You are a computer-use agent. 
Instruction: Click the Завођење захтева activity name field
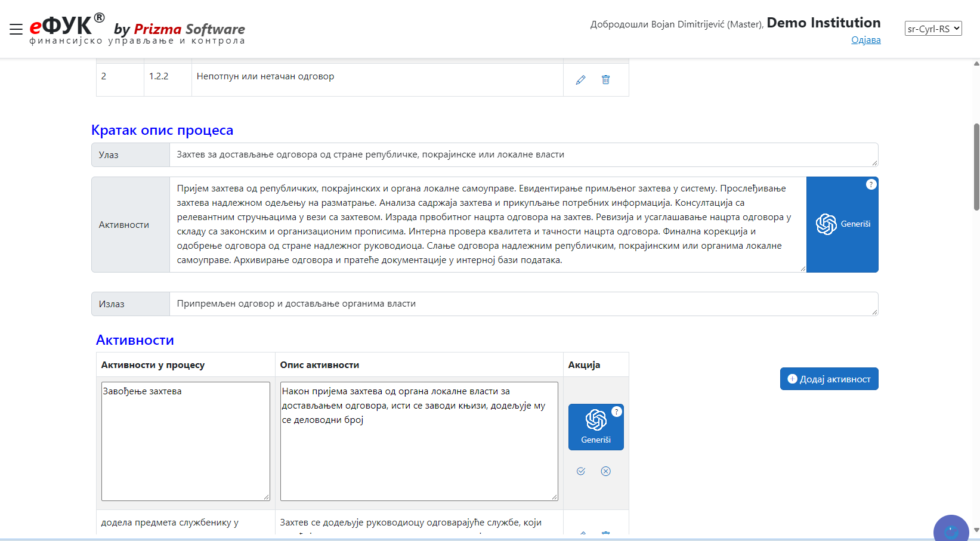coord(186,441)
